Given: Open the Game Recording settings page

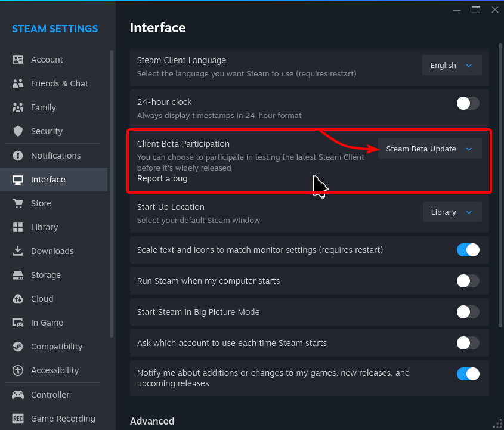Looking at the screenshot, I should [54, 419].
